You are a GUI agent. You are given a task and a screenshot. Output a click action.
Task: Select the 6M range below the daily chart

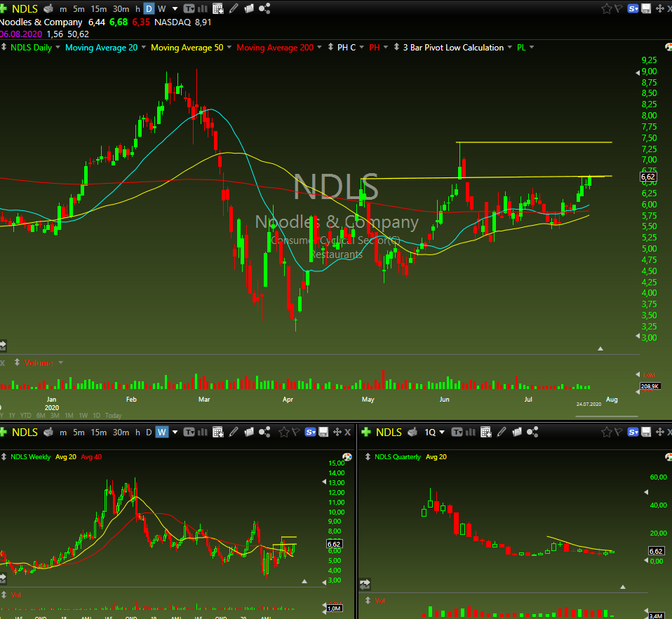tap(41, 416)
